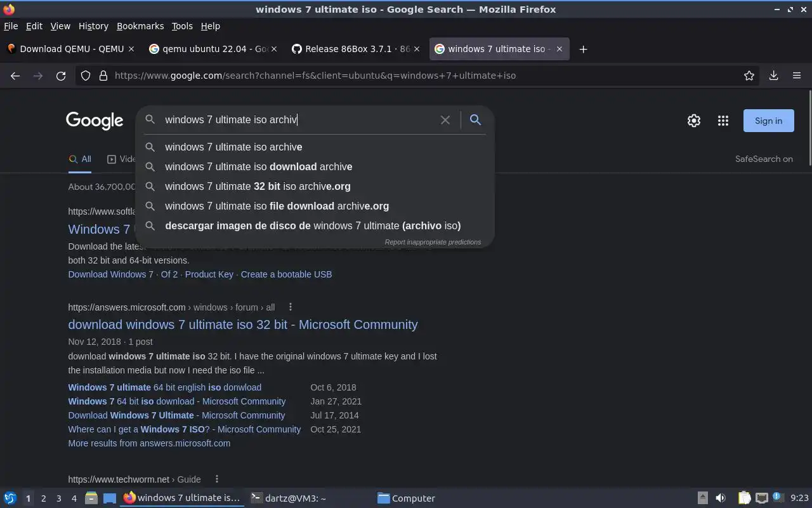The image size is (812, 508).
Task: Open the Help menu
Action: click(x=211, y=26)
